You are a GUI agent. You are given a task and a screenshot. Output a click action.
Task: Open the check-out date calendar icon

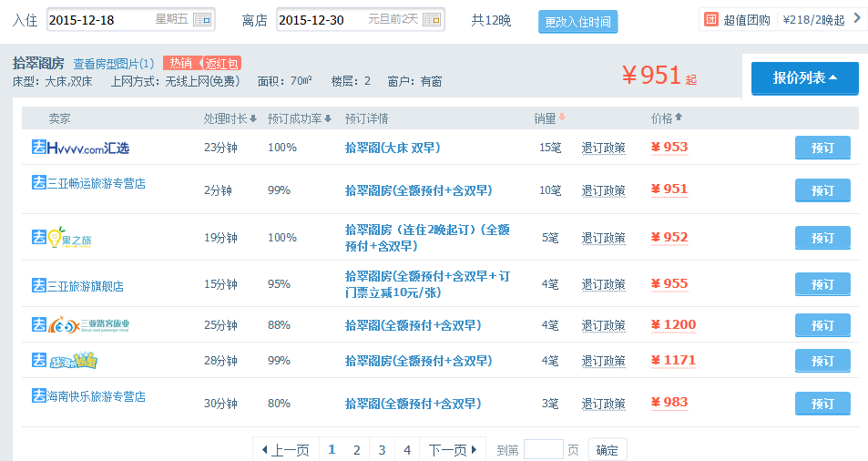click(432, 19)
